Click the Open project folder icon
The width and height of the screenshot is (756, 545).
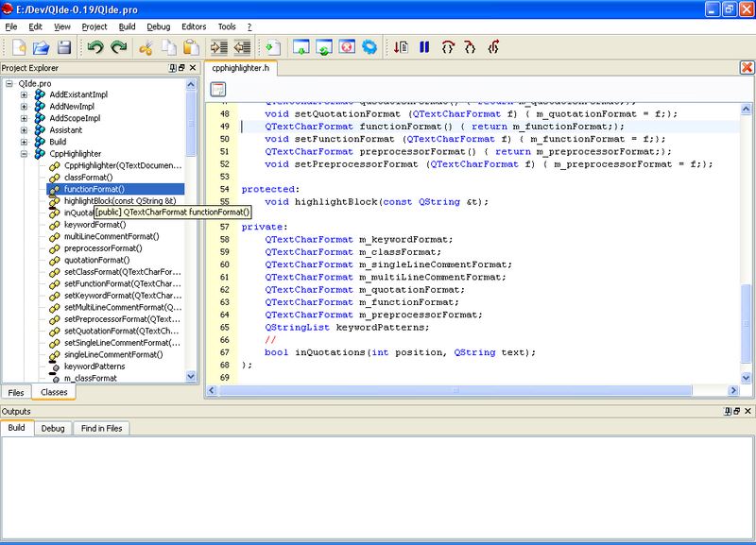42,47
